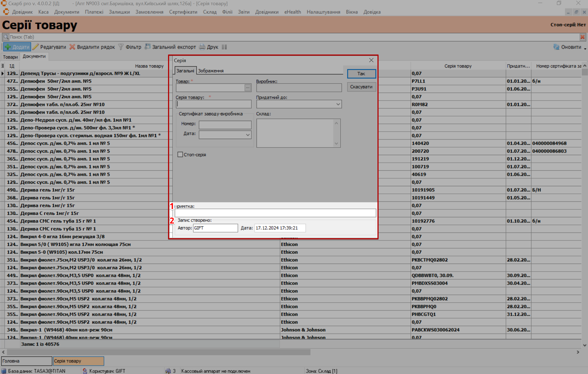Click the Товар browse ellipsis button
Image resolution: width=588 pixels, height=374 pixels.
point(247,88)
